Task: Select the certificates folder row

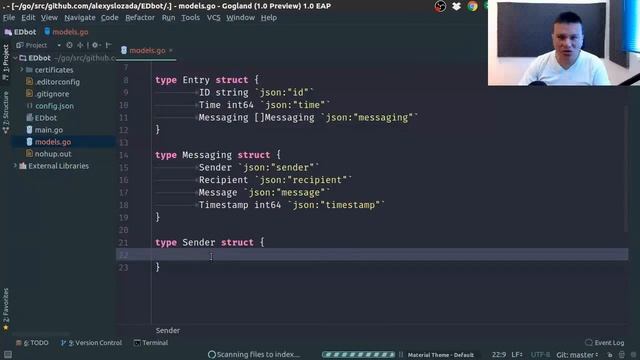Action: coord(54,70)
